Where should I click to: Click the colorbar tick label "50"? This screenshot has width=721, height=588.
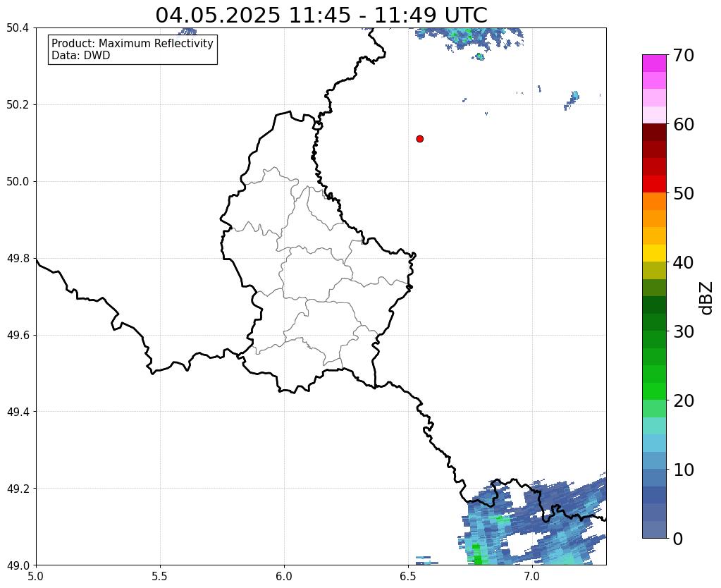pos(684,193)
